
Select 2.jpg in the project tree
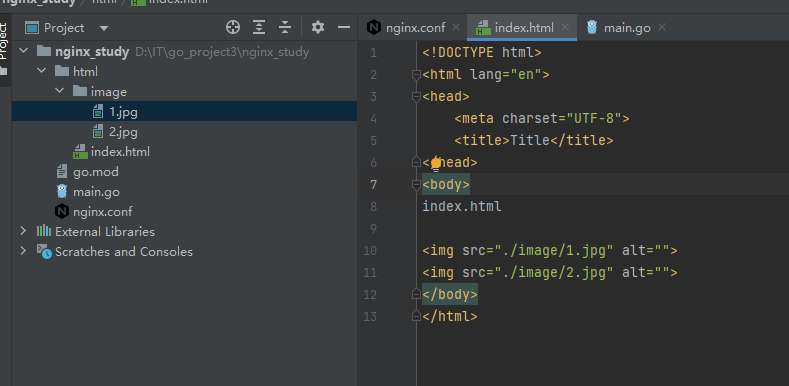(185, 132)
